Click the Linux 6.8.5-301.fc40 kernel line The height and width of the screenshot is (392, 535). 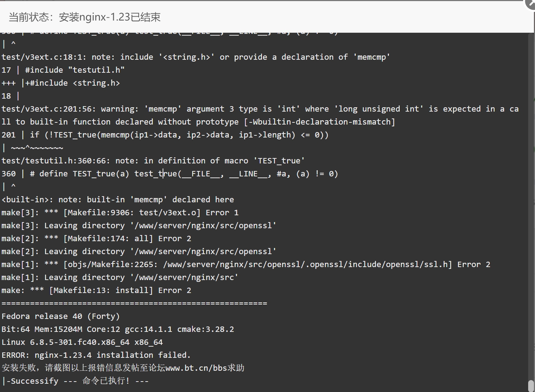click(x=82, y=342)
